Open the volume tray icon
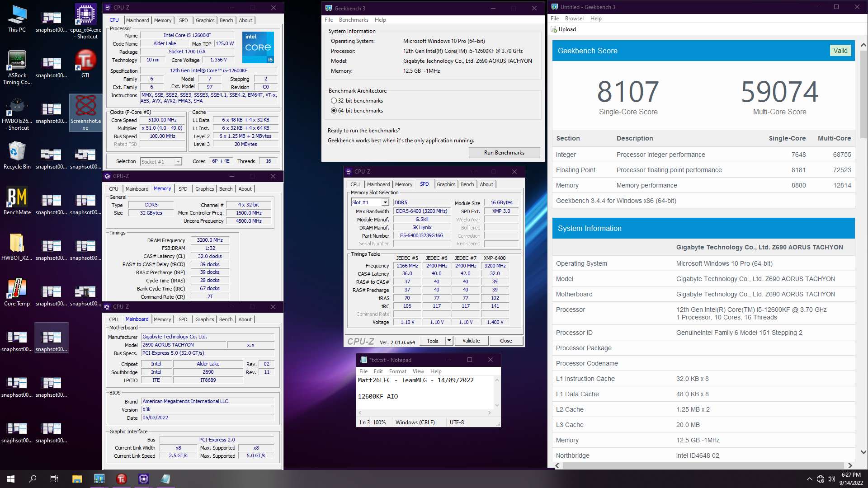 click(831, 479)
